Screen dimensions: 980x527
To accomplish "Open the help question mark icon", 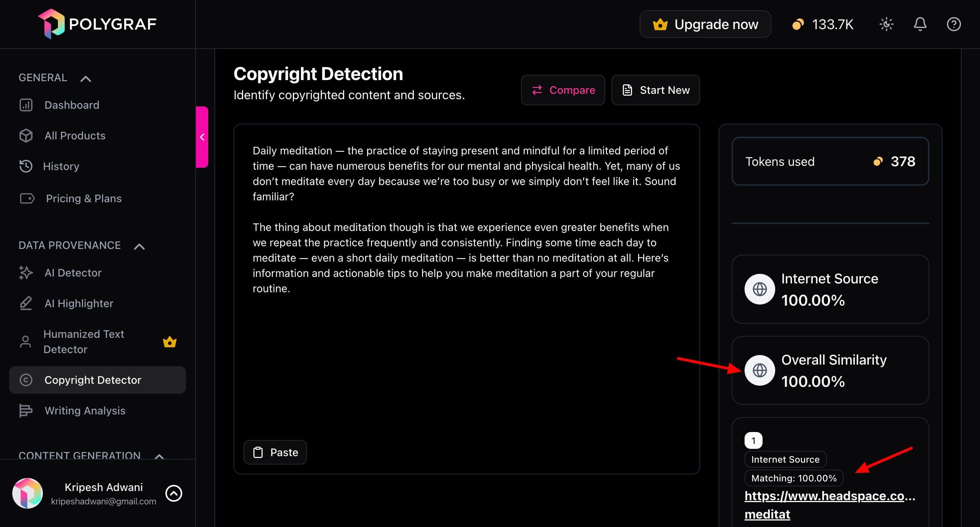I will 953,24.
